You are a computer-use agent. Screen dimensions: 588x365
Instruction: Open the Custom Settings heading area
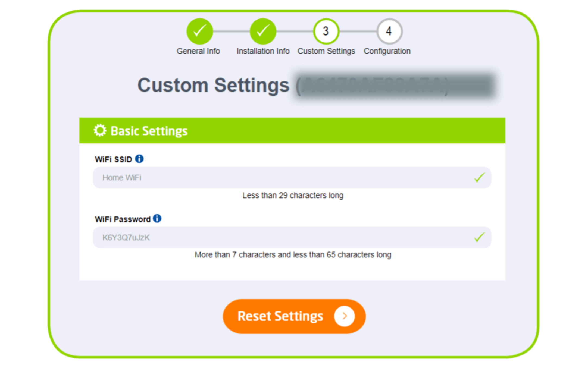point(213,85)
